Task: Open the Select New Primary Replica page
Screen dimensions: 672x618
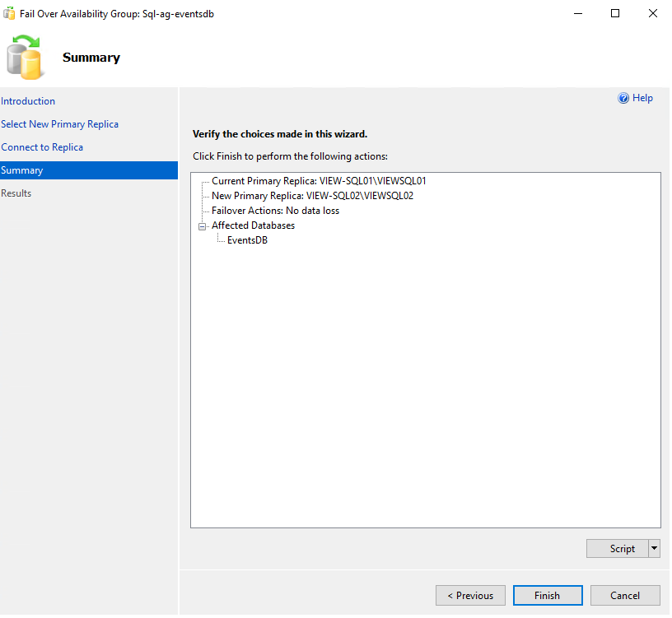Action: [59, 124]
